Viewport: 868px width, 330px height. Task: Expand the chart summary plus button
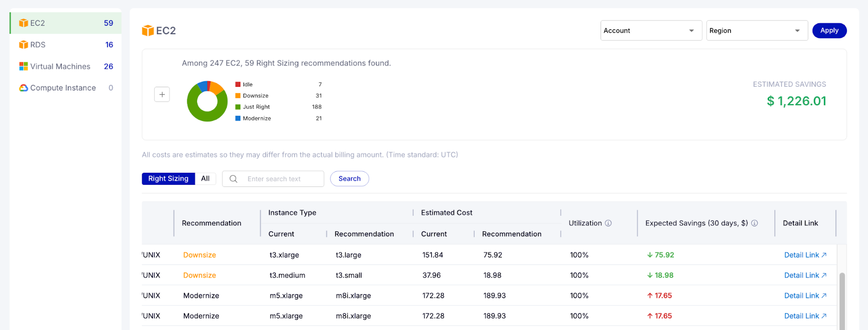pyautogui.click(x=162, y=94)
